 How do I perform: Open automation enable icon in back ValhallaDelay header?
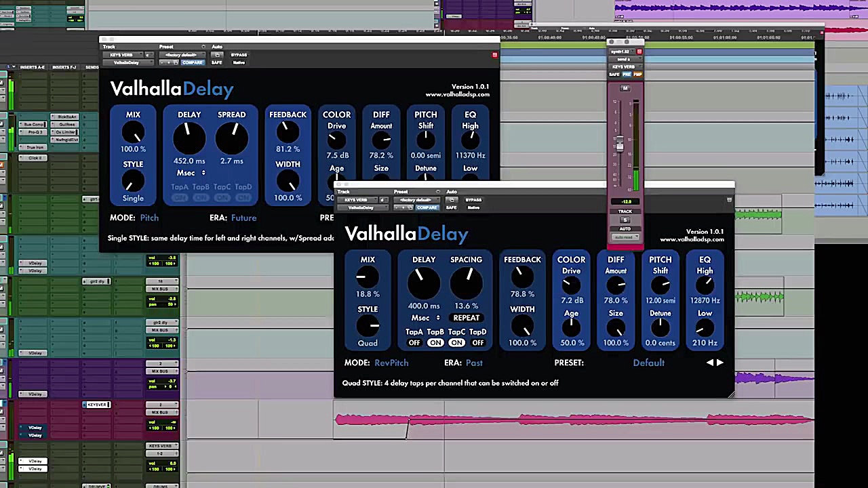click(x=217, y=55)
